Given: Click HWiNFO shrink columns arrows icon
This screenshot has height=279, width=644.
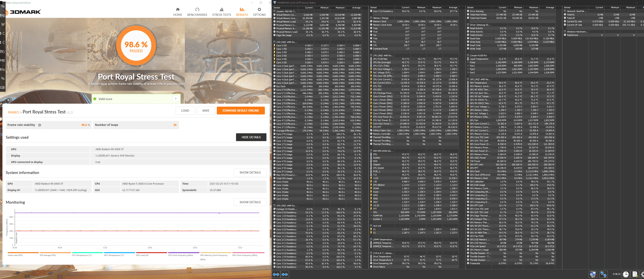Looking at the screenshot, I should click(285, 274).
